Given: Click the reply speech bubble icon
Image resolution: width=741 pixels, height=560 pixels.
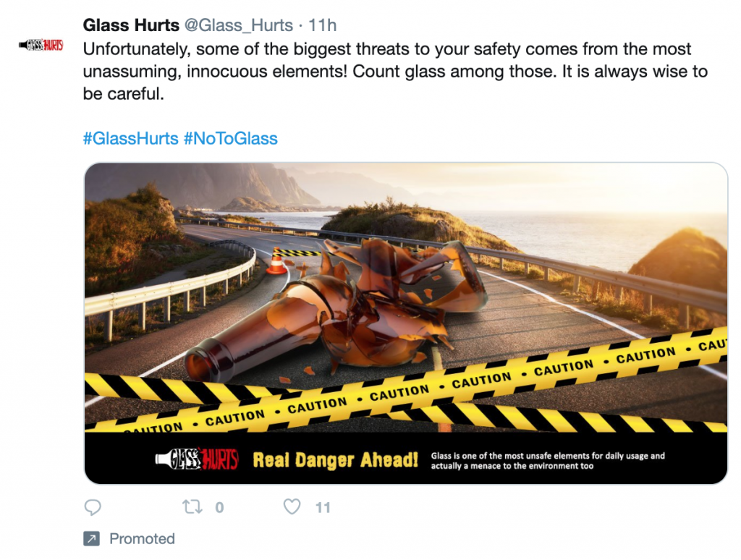Looking at the screenshot, I should click(x=93, y=507).
